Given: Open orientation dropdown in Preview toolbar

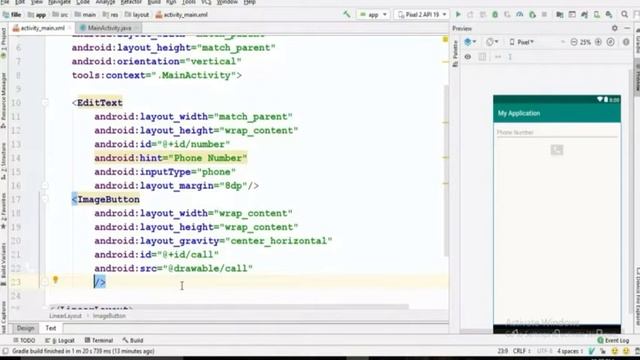Looking at the screenshot, I should coord(492,42).
